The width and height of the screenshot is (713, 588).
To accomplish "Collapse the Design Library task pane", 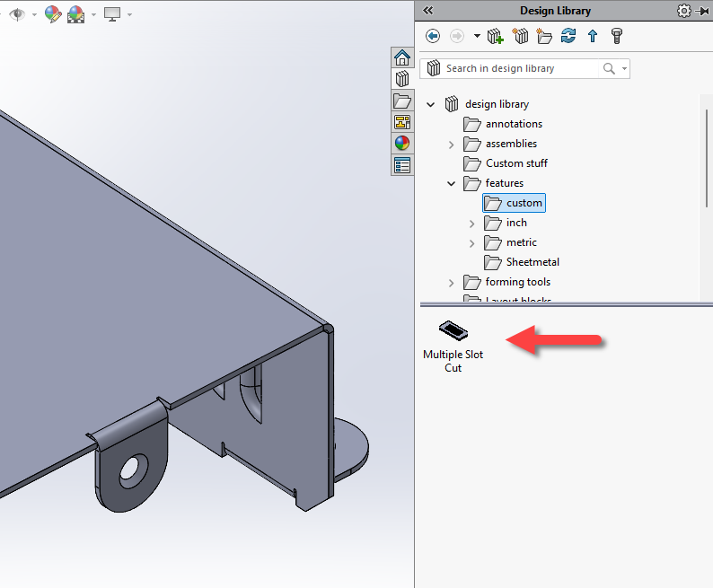I will coord(428,11).
